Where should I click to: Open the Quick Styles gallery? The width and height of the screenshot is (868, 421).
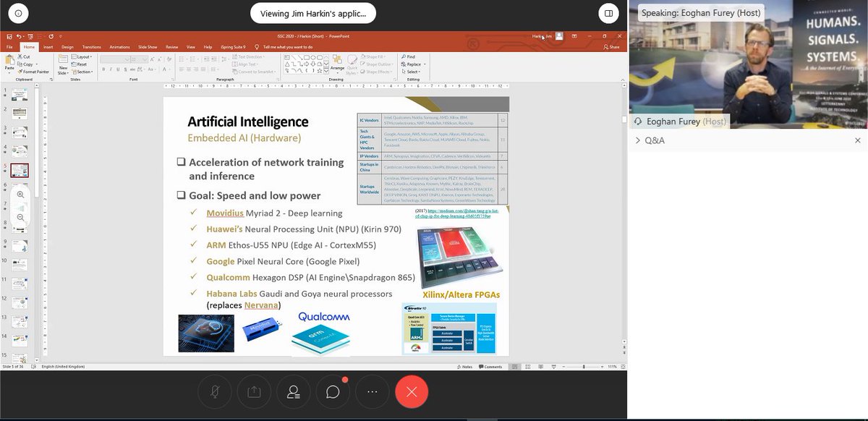[x=352, y=65]
